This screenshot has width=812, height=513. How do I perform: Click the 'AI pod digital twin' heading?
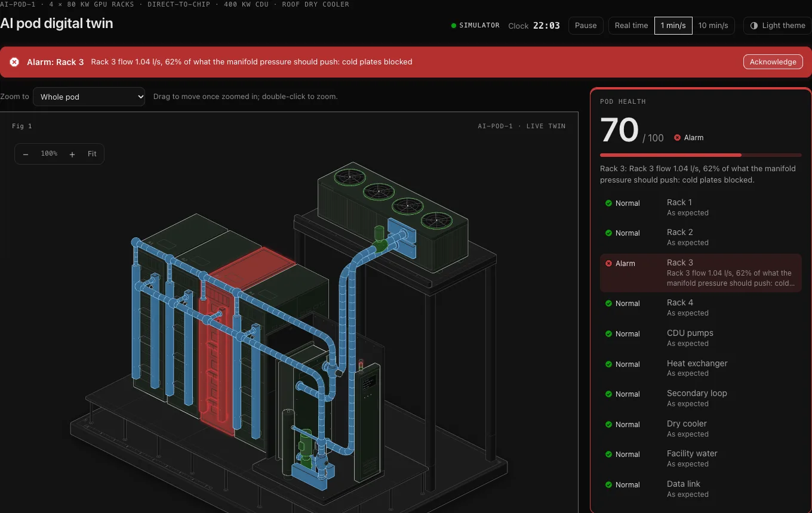pyautogui.click(x=57, y=23)
